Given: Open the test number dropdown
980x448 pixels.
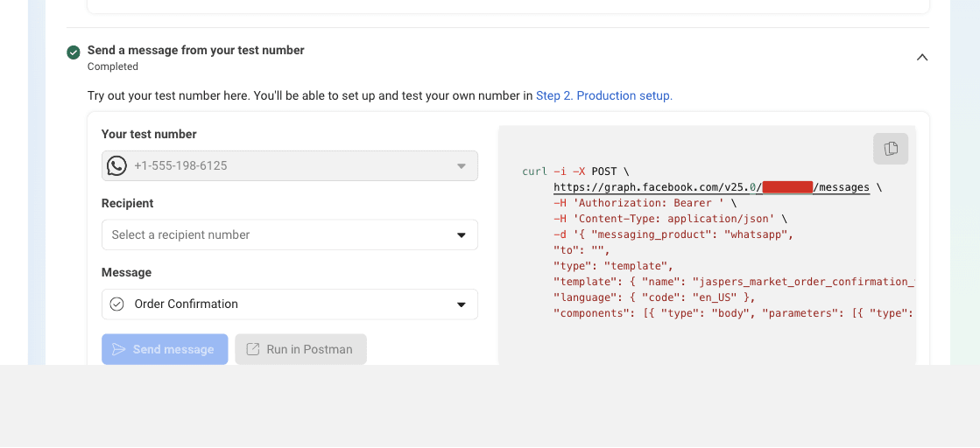Looking at the screenshot, I should [x=290, y=165].
